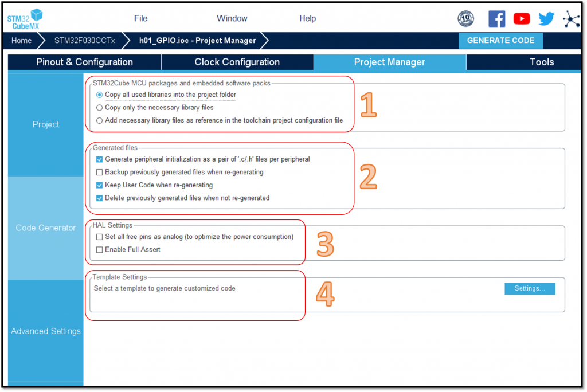
Task: Click STM32F030CCTx breadcrumb
Action: click(85, 41)
